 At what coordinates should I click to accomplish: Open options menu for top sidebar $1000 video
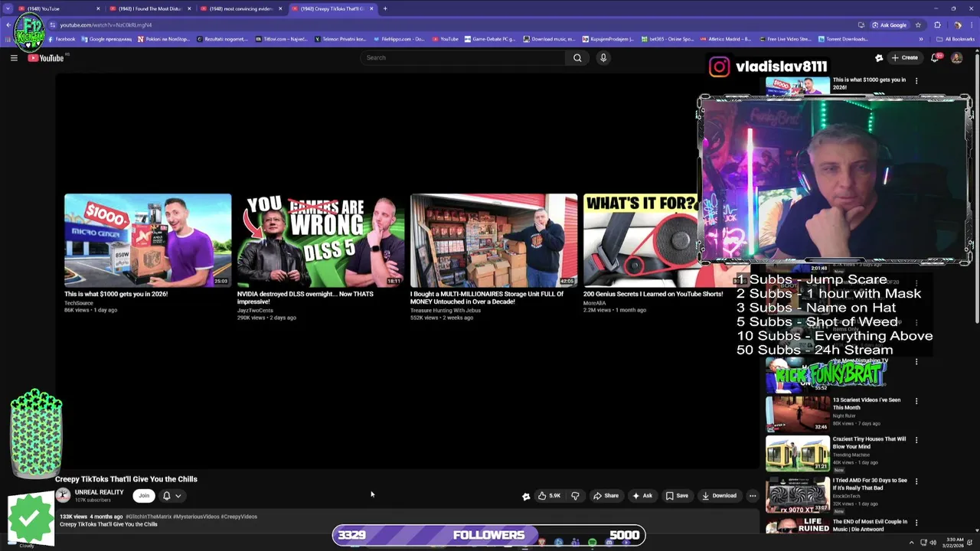pos(916,80)
